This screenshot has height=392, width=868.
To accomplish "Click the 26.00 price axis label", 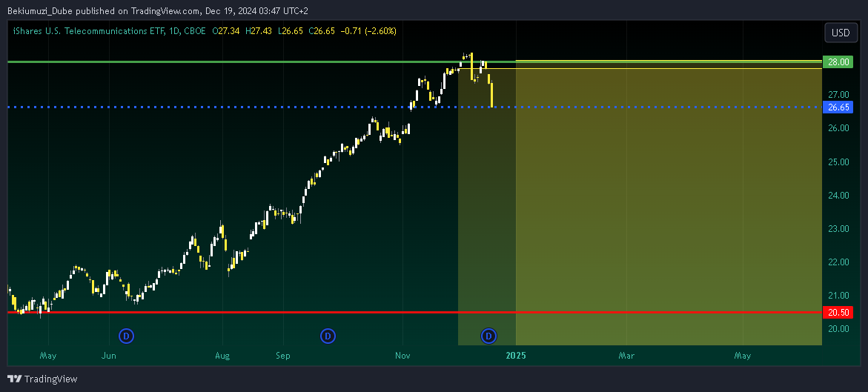I will click(x=838, y=128).
